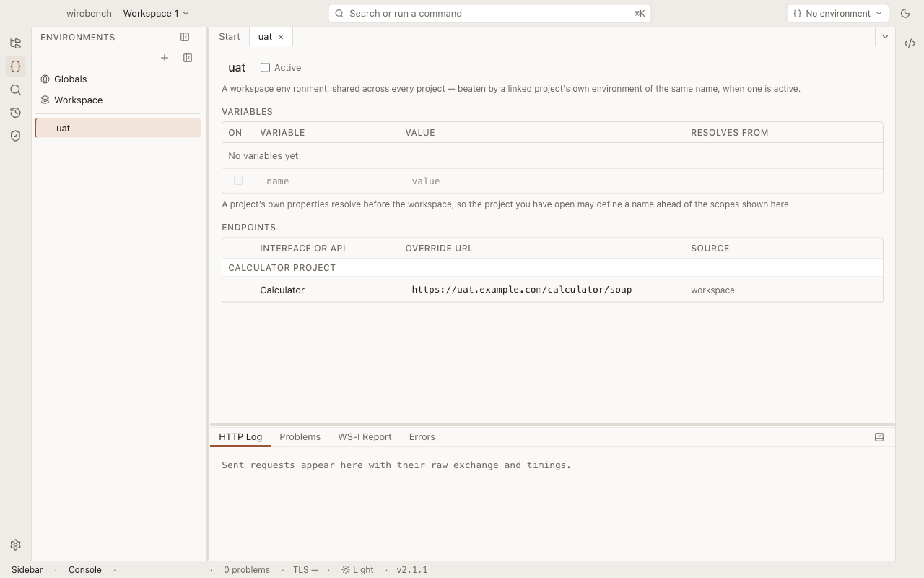The image size is (924, 578).
Task: Close the uat tab
Action: tap(281, 37)
